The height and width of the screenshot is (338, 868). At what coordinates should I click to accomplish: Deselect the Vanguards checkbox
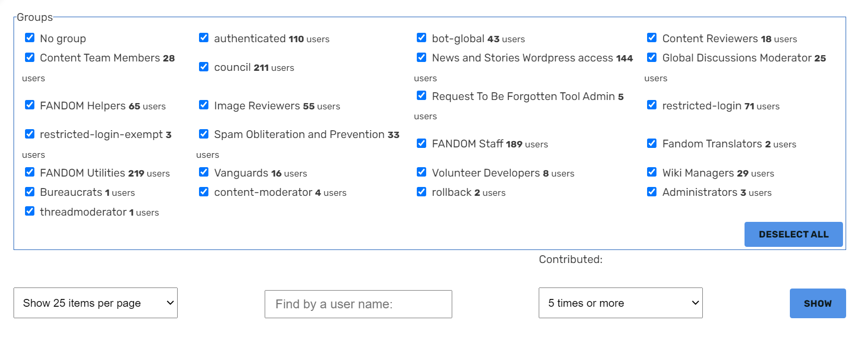click(x=204, y=172)
